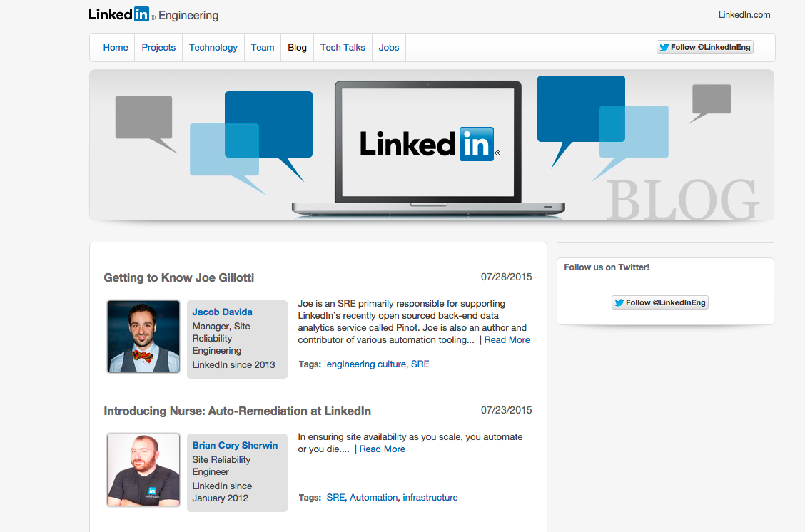Screen dimensions: 805x532
Task: Switch to the Home tab
Action: [x=115, y=47]
